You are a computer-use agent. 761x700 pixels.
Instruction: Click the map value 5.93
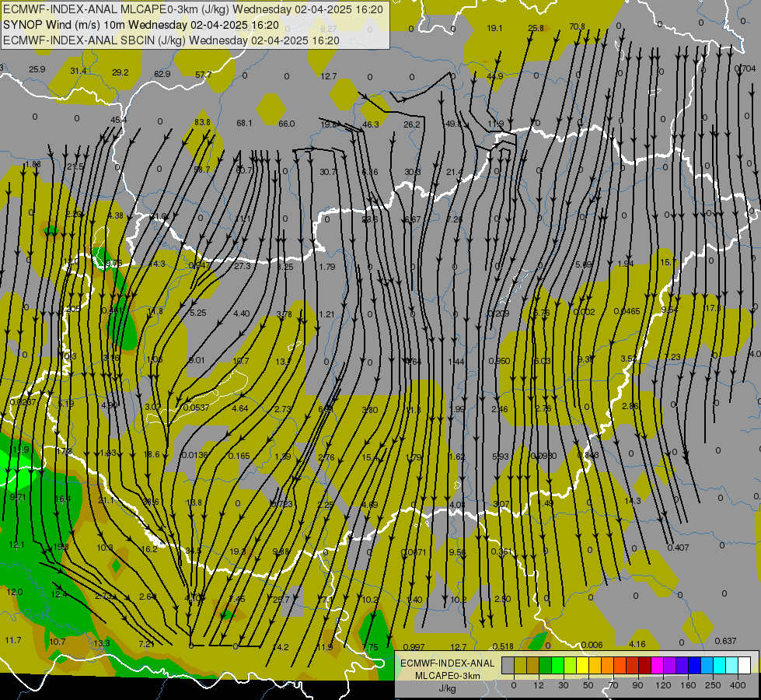click(x=501, y=456)
